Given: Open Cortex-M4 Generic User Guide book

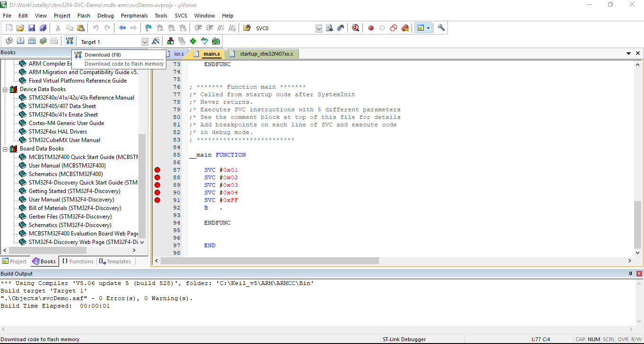Looking at the screenshot, I should tap(66, 123).
